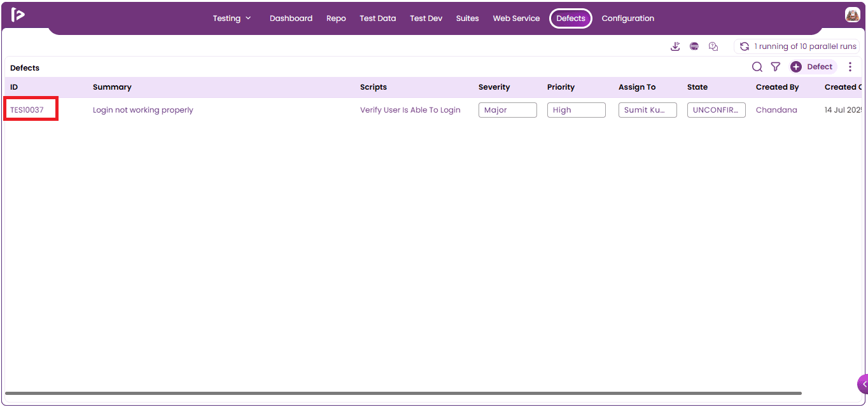868x407 pixels.
Task: Open the defects filter funnel
Action: point(776,67)
